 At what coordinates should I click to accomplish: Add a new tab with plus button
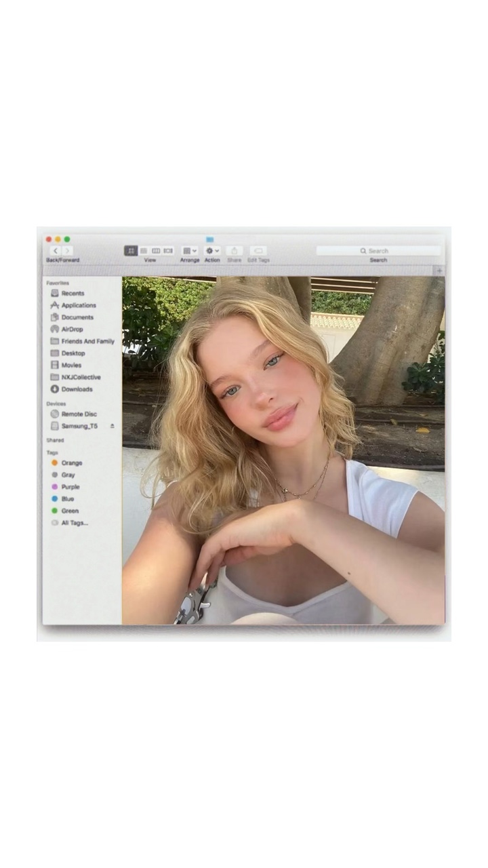(x=439, y=271)
